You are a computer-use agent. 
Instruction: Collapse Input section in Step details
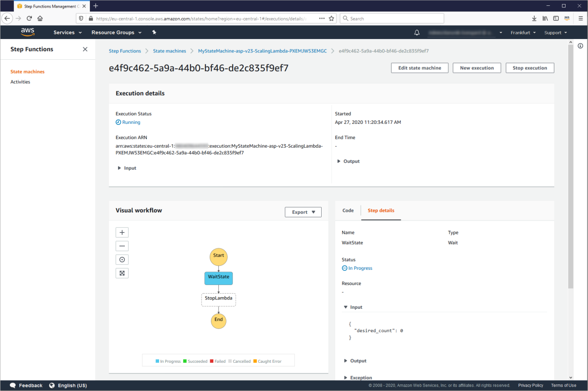tap(353, 307)
